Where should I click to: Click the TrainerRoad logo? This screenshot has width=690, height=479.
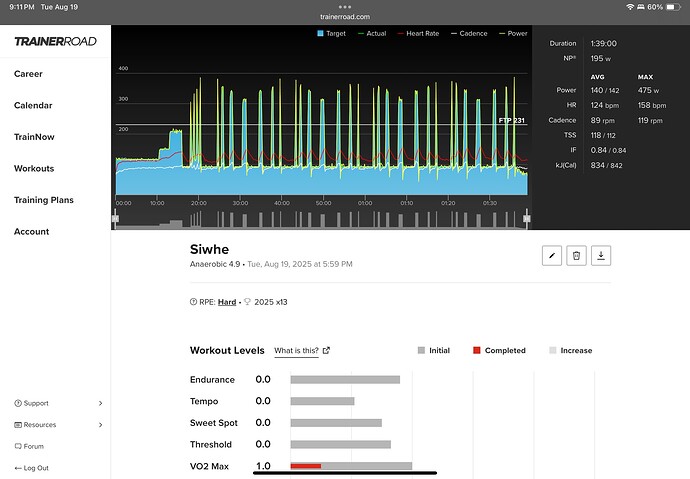[x=55, y=41]
